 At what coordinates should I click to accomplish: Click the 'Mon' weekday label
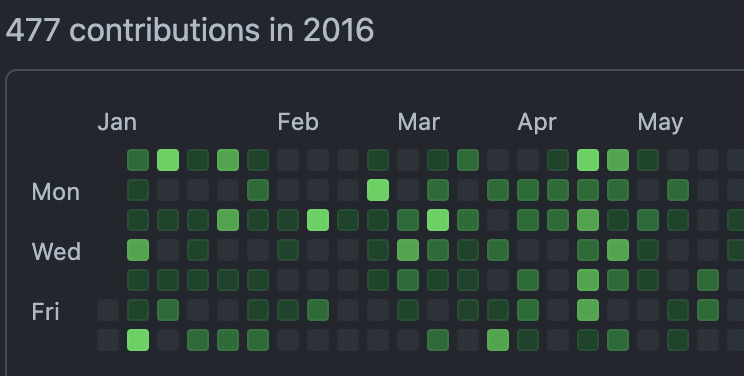56,192
